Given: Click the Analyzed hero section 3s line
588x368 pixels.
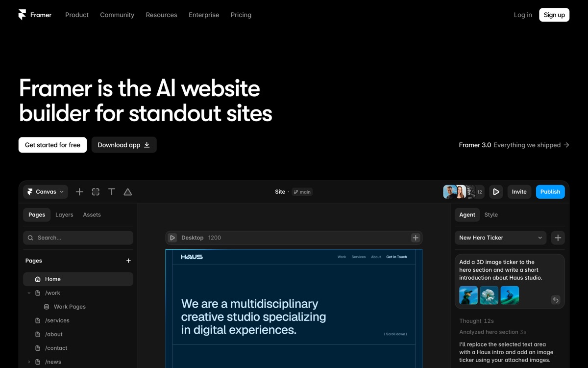Looking at the screenshot, I should point(492,332).
